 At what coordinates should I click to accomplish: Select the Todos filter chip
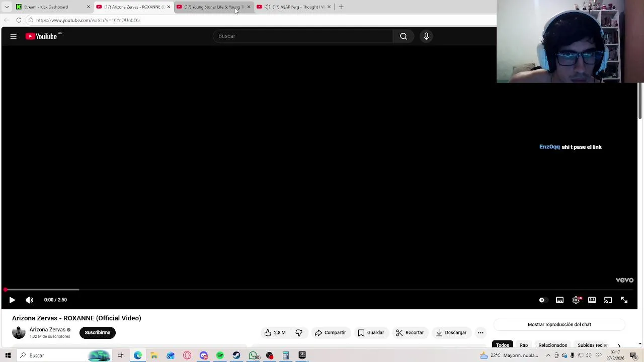click(503, 345)
